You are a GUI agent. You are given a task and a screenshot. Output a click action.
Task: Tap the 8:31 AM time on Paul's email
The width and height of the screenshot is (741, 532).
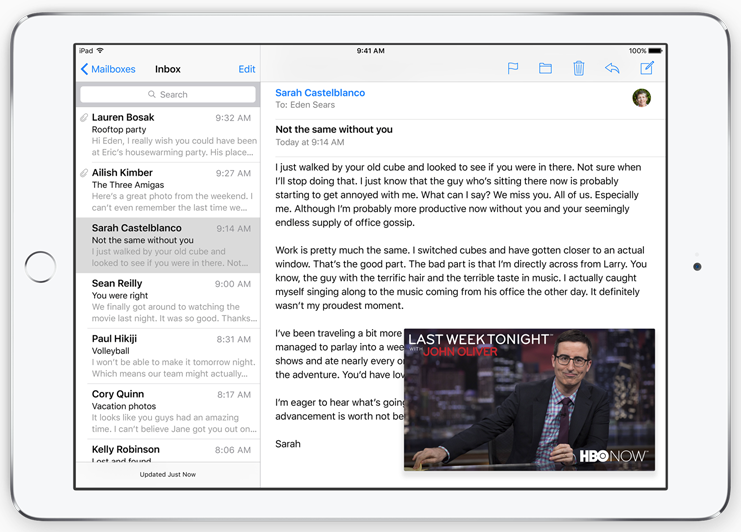tap(233, 339)
